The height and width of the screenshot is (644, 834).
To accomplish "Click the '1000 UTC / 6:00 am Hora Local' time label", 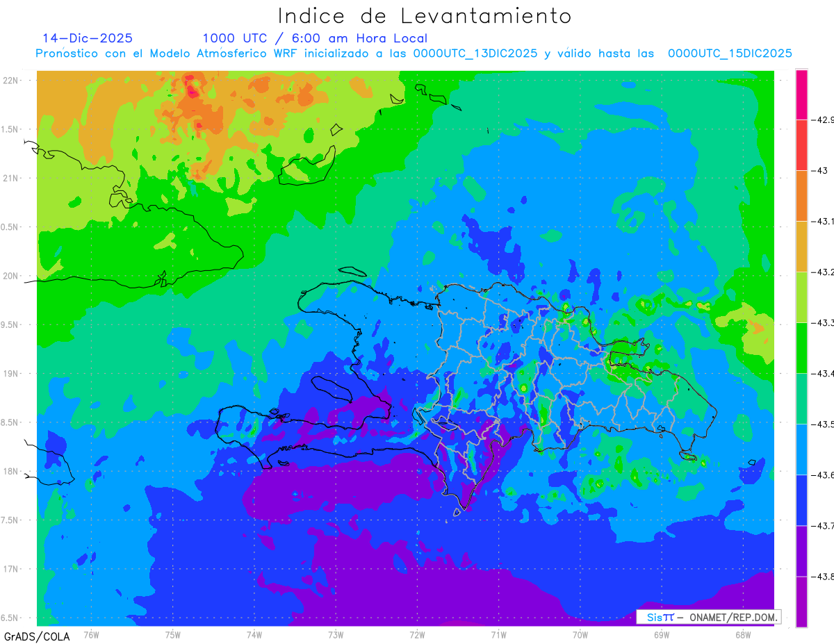I will tap(315, 38).
